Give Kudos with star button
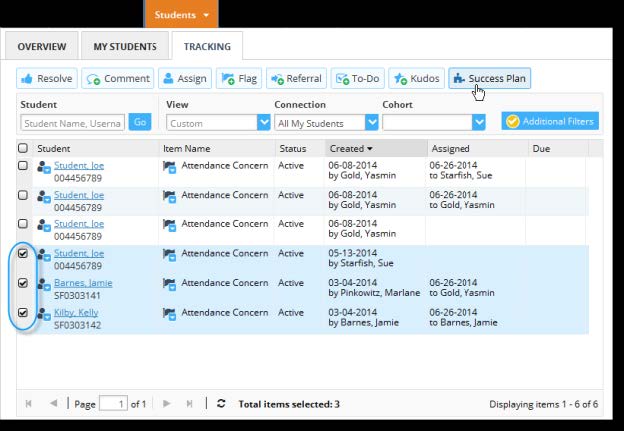This screenshot has height=431, width=624. click(x=415, y=79)
